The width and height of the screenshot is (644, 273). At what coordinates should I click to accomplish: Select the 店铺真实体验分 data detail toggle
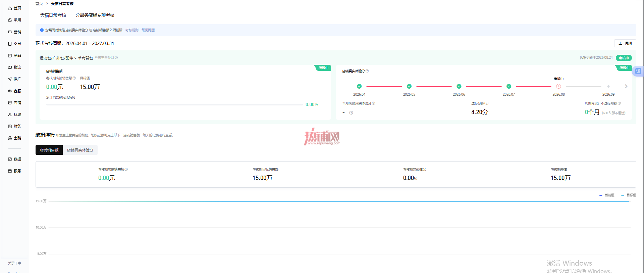pos(80,150)
